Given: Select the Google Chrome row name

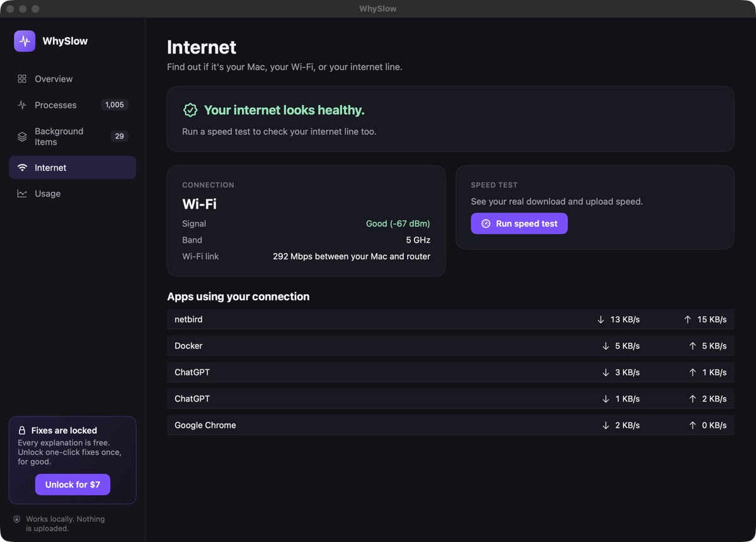Looking at the screenshot, I should [205, 425].
